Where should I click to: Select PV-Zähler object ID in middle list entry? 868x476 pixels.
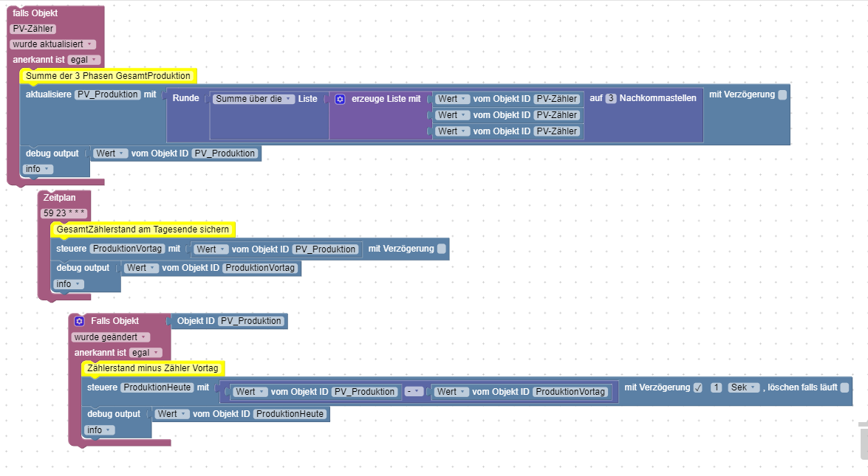pos(558,115)
